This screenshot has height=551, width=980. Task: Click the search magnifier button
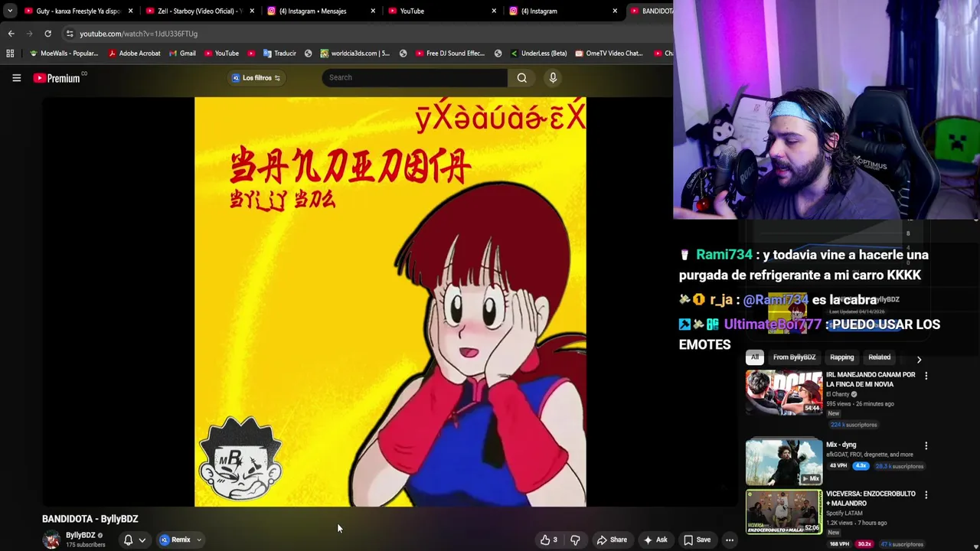(521, 77)
